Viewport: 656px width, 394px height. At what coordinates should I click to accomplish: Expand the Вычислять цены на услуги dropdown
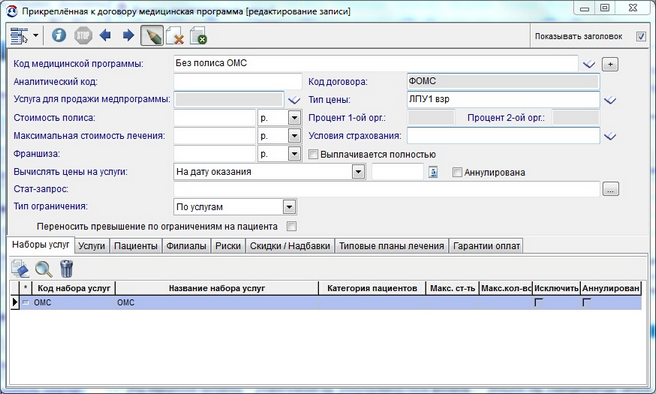(358, 171)
